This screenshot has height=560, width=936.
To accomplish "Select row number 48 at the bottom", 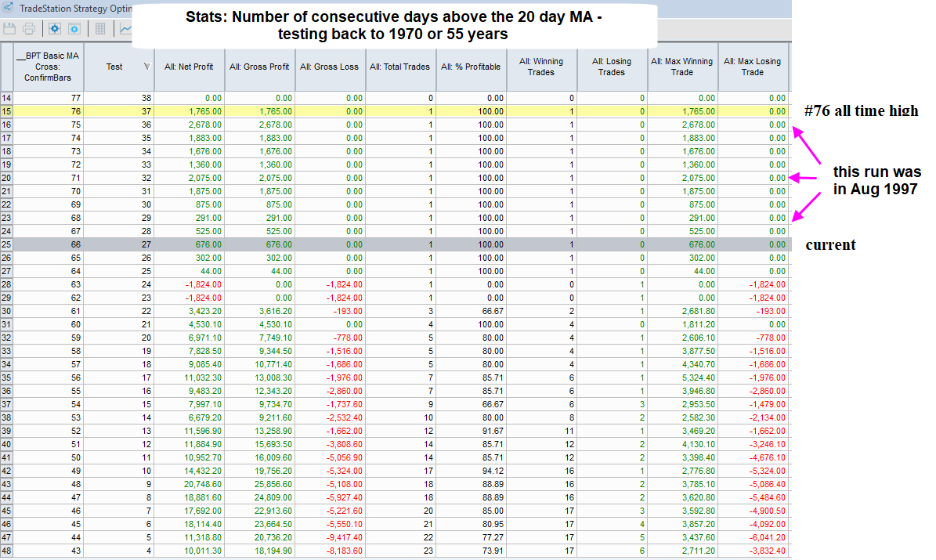I will pos(7,551).
